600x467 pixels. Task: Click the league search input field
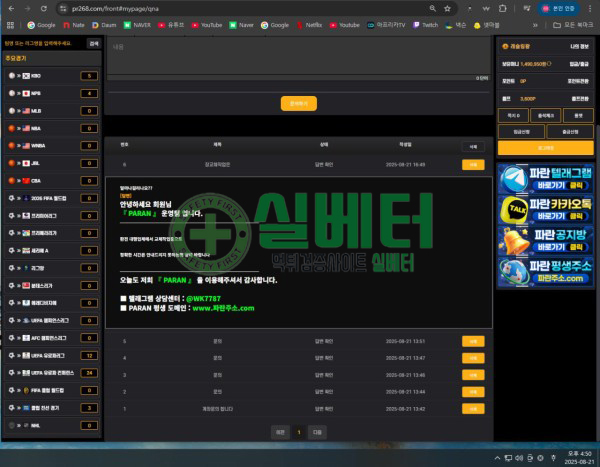pos(44,44)
